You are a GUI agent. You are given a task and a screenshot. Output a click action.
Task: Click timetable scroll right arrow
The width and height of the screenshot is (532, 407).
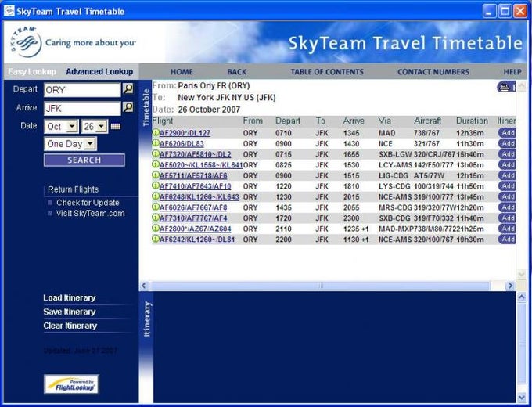coord(510,286)
